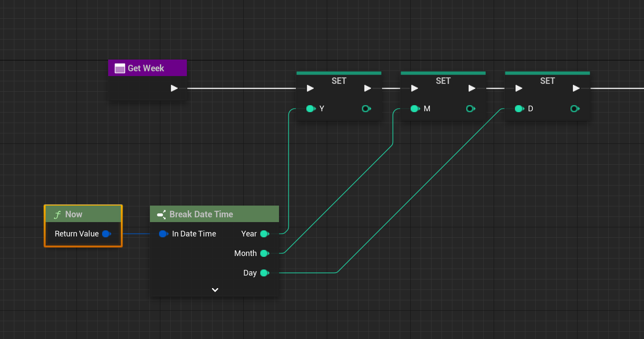Click the Day label on Break Date Time
Screen dimensions: 644x339
tap(250, 273)
